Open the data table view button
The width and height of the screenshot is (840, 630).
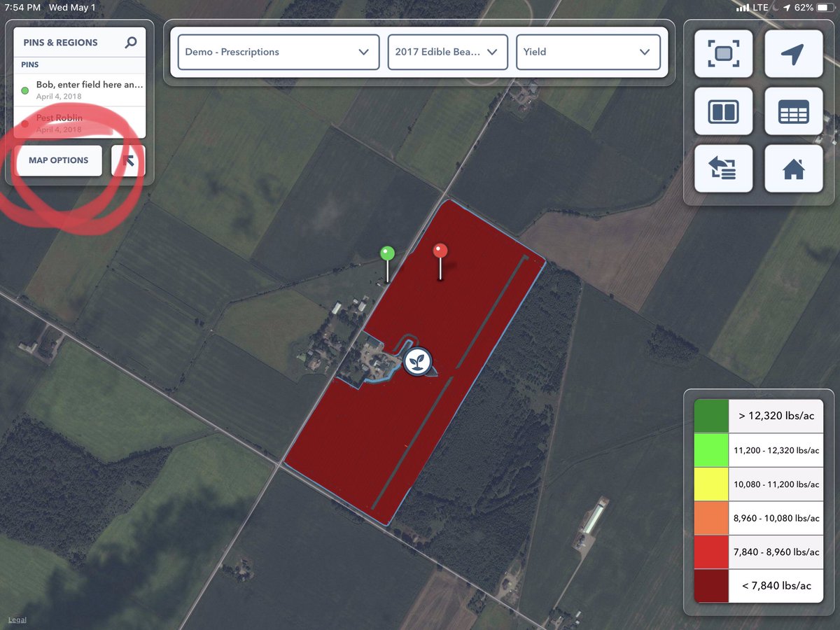(793, 111)
